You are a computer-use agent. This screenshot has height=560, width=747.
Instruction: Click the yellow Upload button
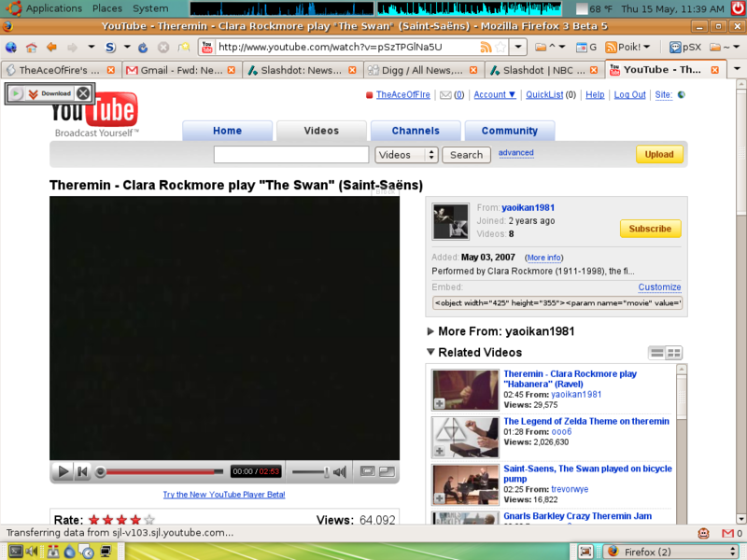pyautogui.click(x=659, y=154)
